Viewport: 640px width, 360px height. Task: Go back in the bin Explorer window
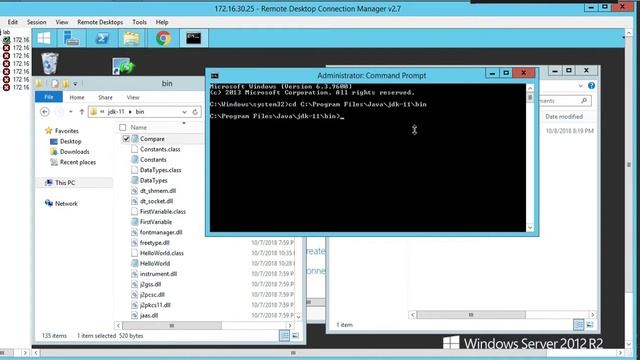pos(45,112)
